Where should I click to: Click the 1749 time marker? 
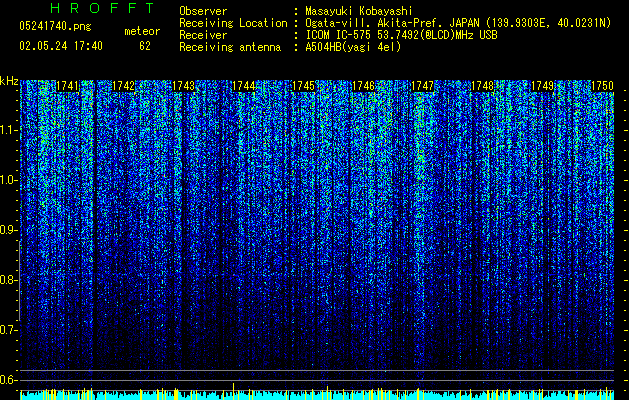point(542,86)
